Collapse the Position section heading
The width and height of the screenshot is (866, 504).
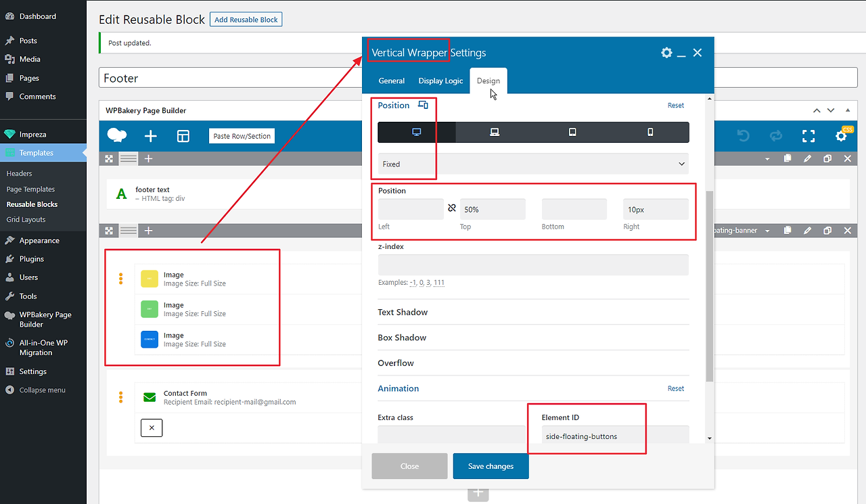(x=394, y=105)
